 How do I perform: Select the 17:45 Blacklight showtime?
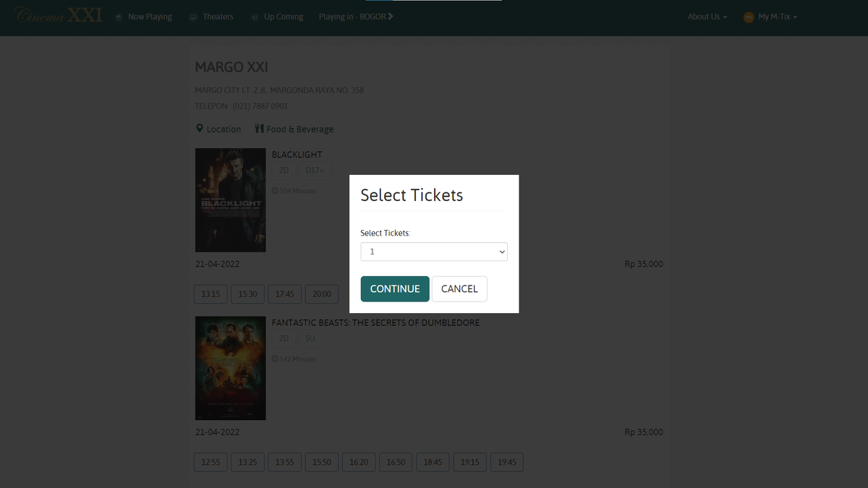[x=284, y=294]
